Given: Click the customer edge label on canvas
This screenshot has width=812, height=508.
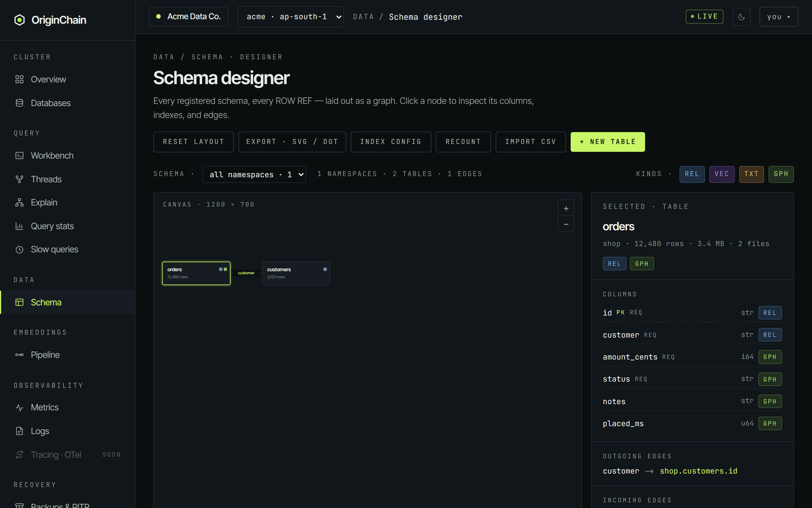Looking at the screenshot, I should tap(246, 273).
